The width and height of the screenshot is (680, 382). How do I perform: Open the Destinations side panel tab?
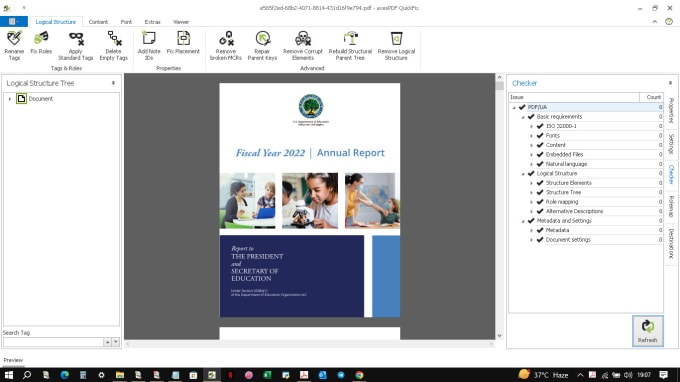(671, 244)
